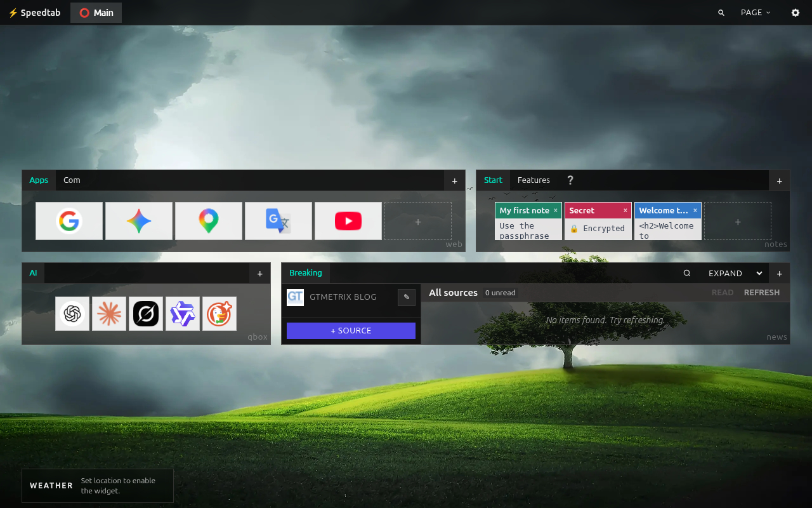The width and height of the screenshot is (812, 508).
Task: Add a new shortcut in the empty web tile
Action: click(418, 221)
